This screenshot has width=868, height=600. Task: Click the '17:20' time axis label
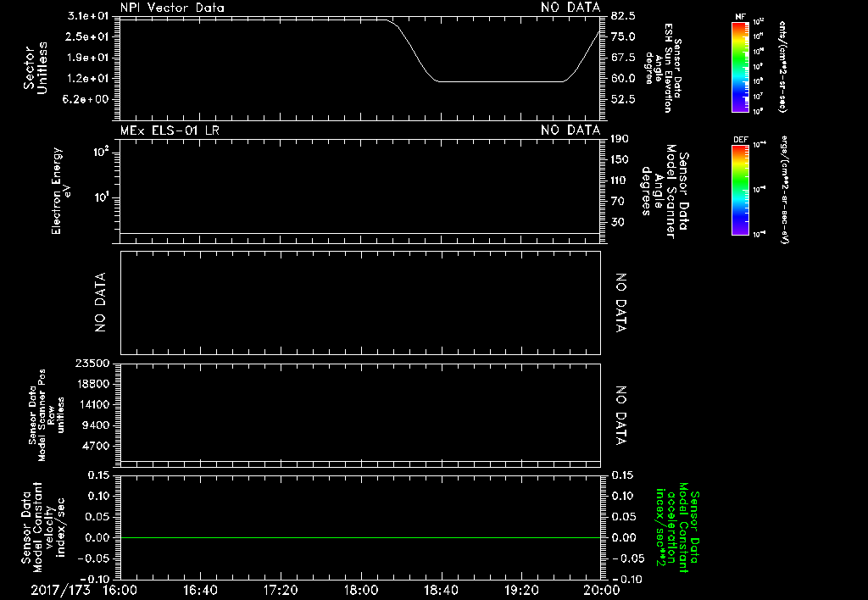281,590
